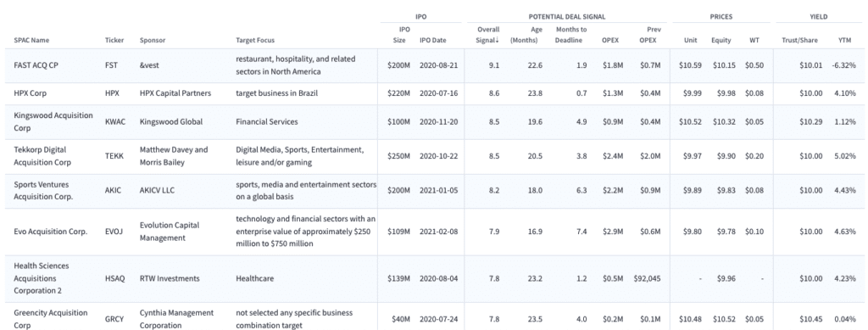
Task: Sort by the Months to Deadline header
Action: pyautogui.click(x=570, y=35)
